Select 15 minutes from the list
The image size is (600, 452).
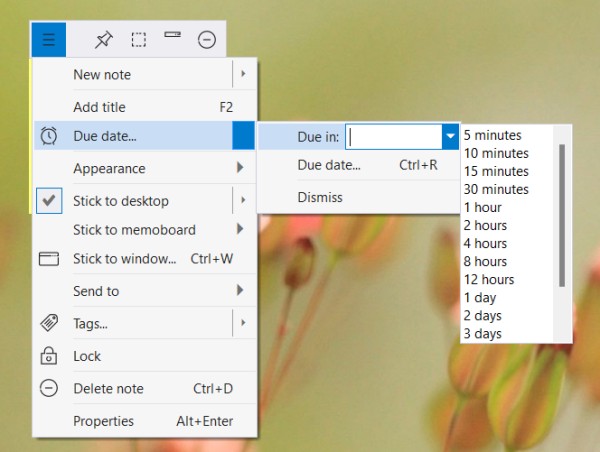tap(507, 171)
